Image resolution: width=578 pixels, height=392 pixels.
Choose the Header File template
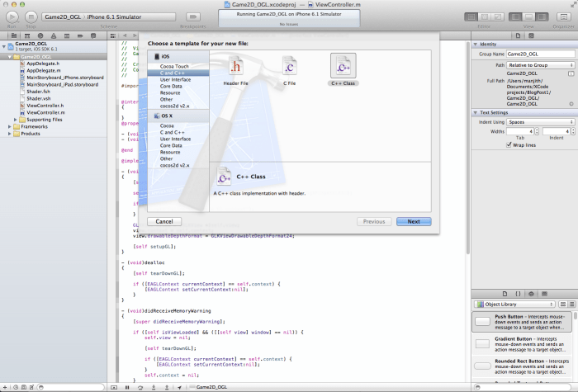(235, 70)
